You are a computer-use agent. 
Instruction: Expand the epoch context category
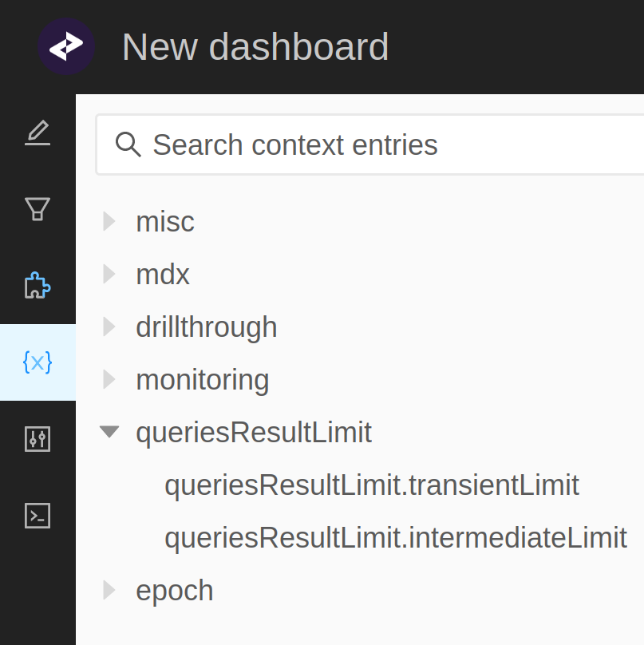pos(109,590)
